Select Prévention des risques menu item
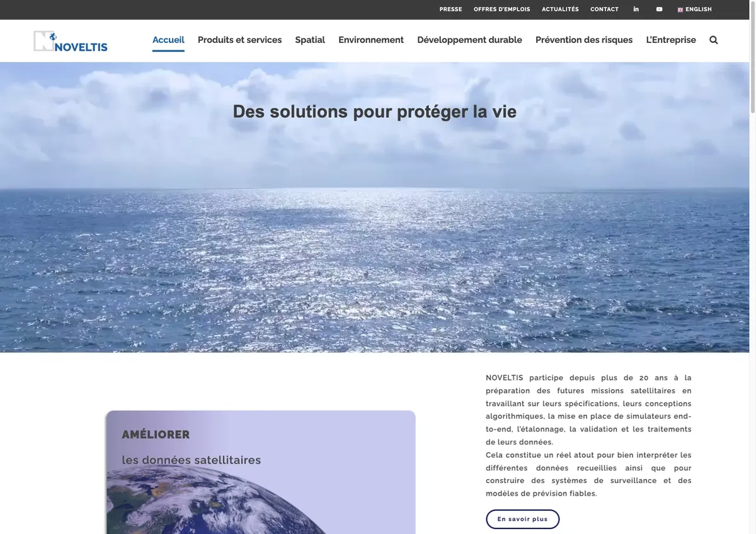The image size is (756, 534). click(584, 40)
